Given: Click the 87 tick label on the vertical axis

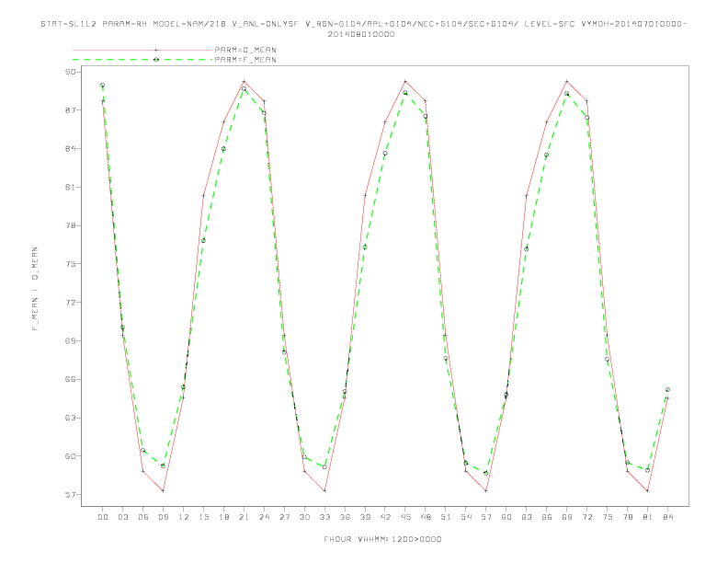Looking at the screenshot, I should point(70,110).
